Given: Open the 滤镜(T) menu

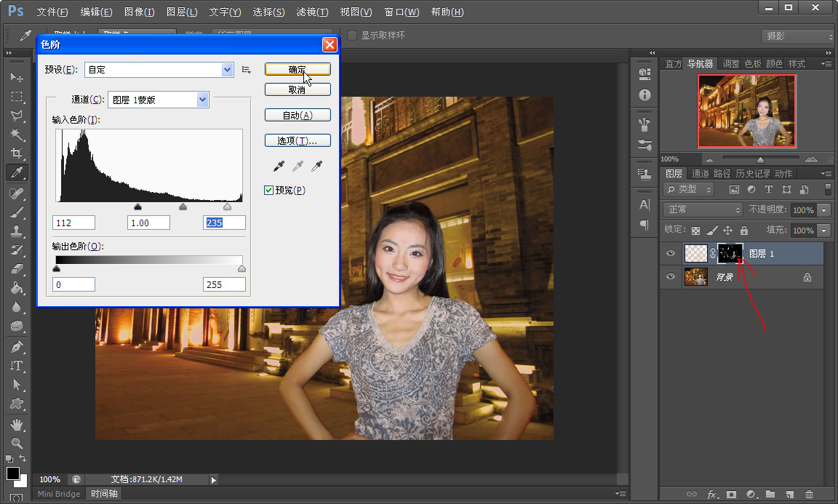Looking at the screenshot, I should (312, 12).
